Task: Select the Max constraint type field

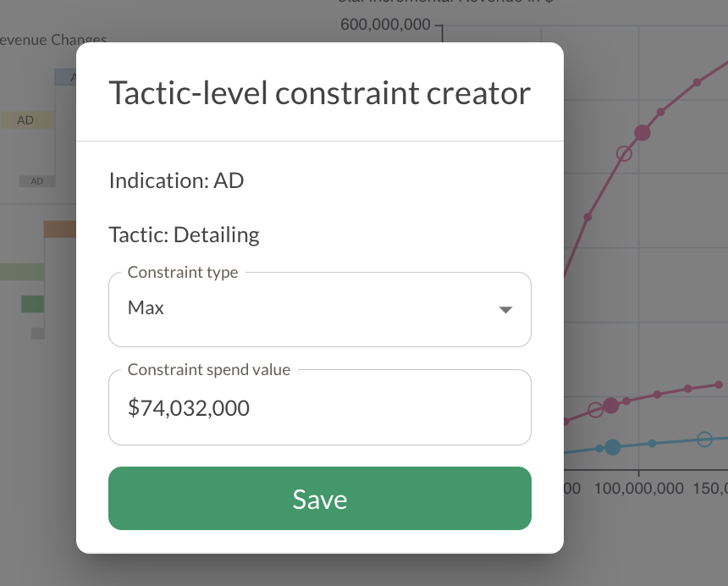Action: tap(319, 309)
